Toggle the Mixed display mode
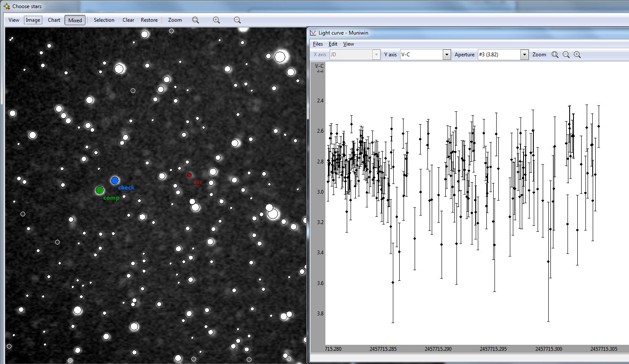Image resolution: width=629 pixels, height=364 pixels. [x=75, y=20]
